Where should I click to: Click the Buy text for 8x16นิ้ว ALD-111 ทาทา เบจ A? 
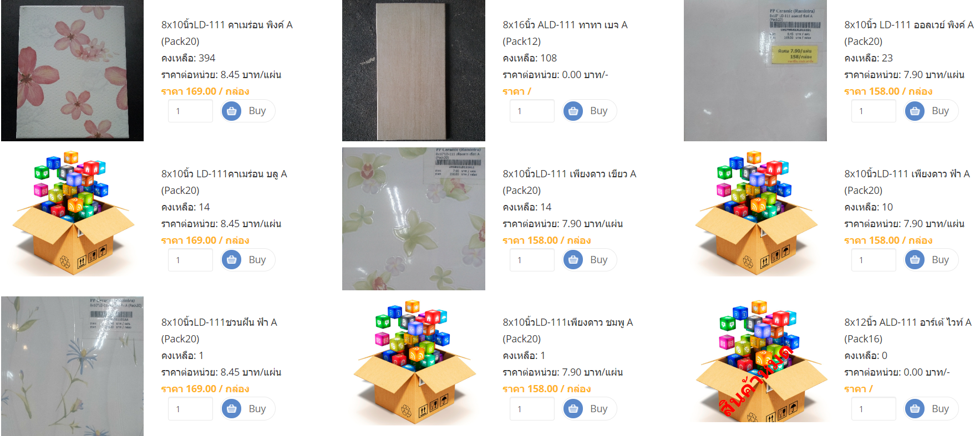pos(598,111)
